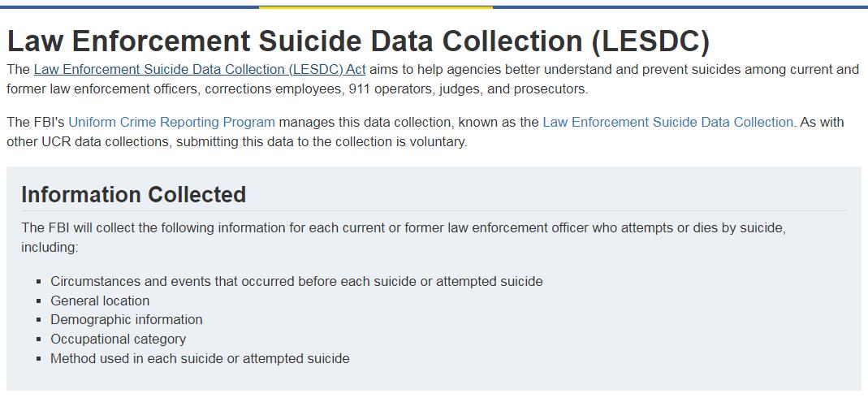This screenshot has width=868, height=398.
Task: Click the divider line under Information Collected
Action: click(434, 211)
